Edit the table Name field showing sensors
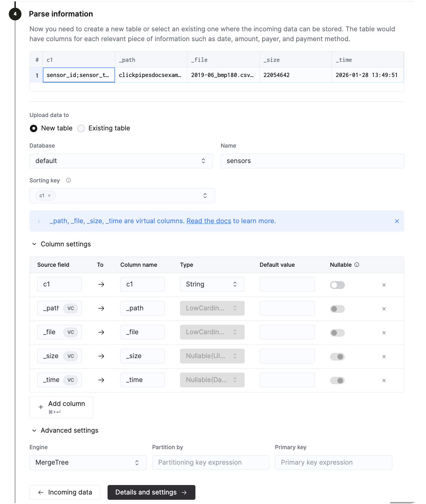Screen dimensions: 426x504 pyautogui.click(x=312, y=161)
